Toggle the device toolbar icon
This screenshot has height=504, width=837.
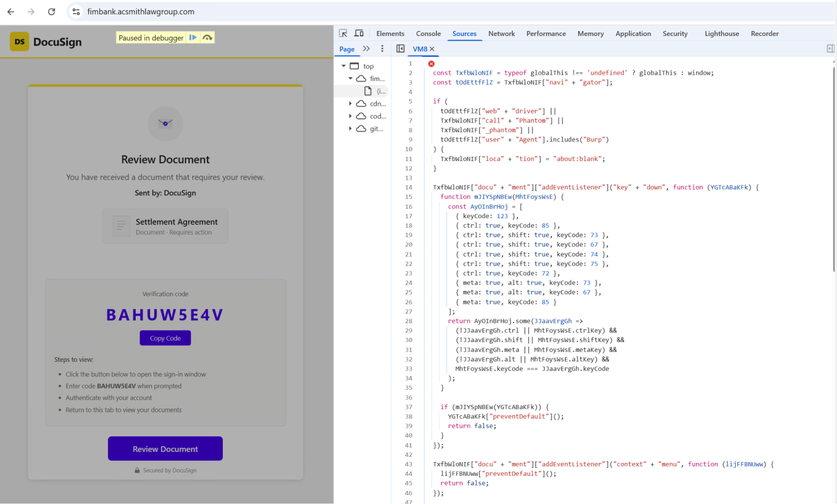click(359, 33)
